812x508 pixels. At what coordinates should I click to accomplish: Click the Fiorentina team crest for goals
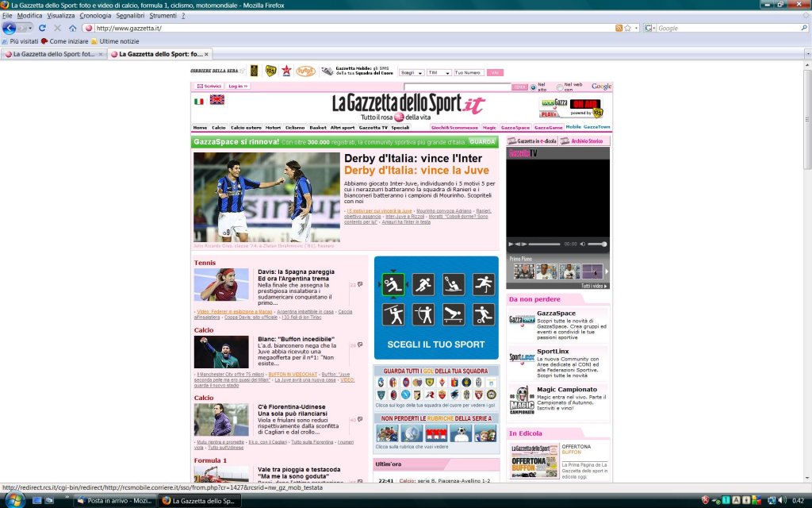(x=442, y=383)
